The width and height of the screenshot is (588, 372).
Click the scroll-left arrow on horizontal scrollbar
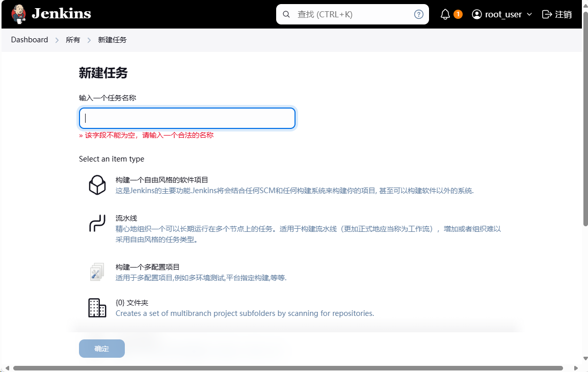pos(7,368)
